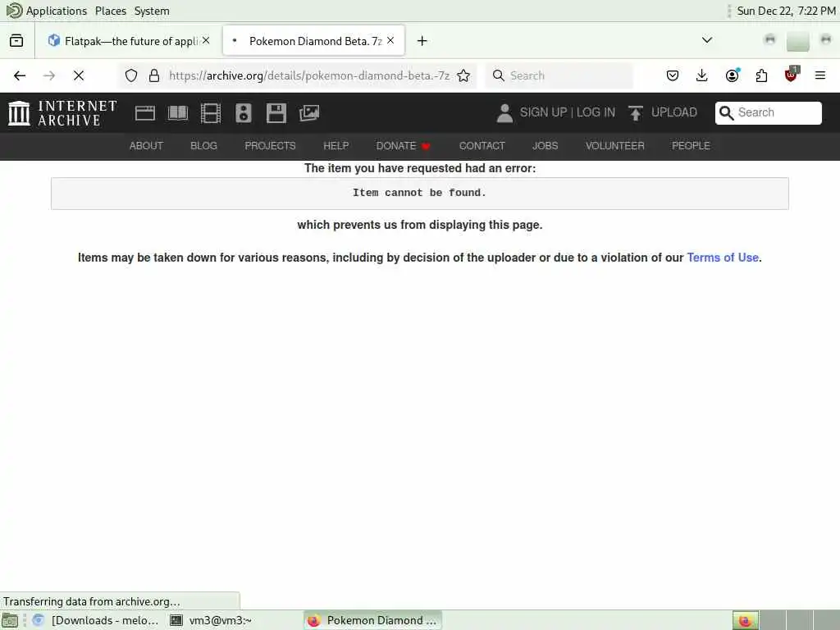Open the PEOPLE nav link
This screenshot has height=630, width=840.
pyautogui.click(x=691, y=146)
